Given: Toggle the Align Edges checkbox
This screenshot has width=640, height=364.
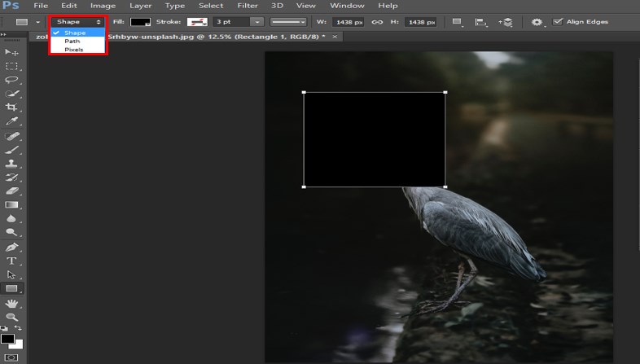Looking at the screenshot, I should (558, 22).
